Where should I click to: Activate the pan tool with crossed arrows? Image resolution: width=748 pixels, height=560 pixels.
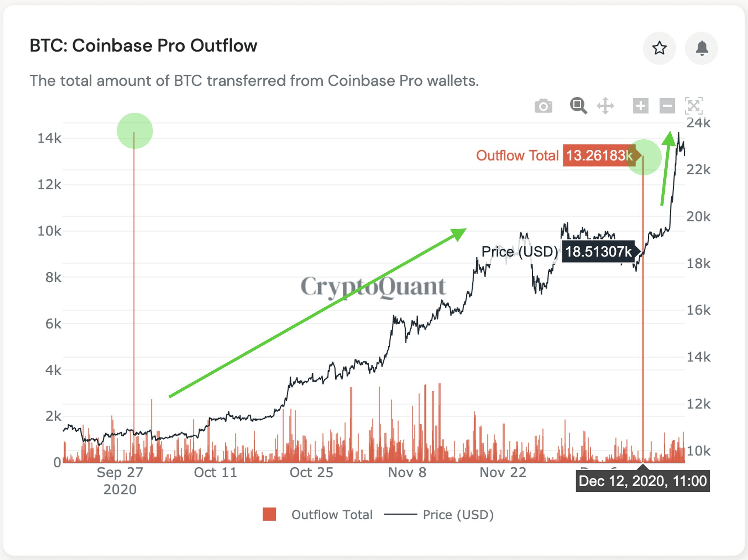[x=605, y=106]
